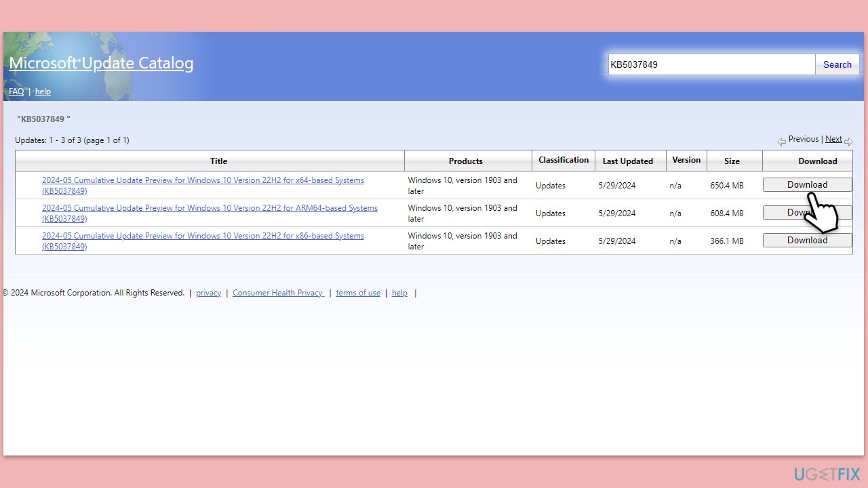Click the Previous page arrow icon
The image size is (868, 488).
781,142
